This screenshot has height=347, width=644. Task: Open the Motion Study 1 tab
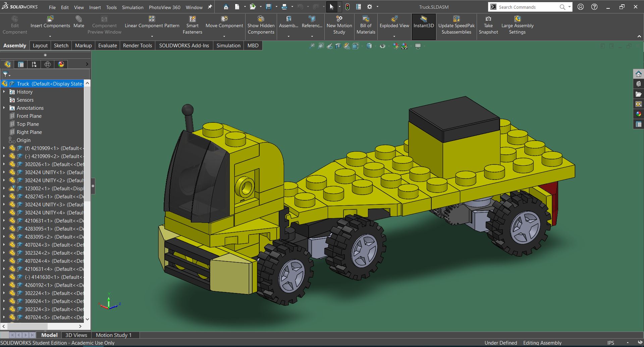(114, 335)
